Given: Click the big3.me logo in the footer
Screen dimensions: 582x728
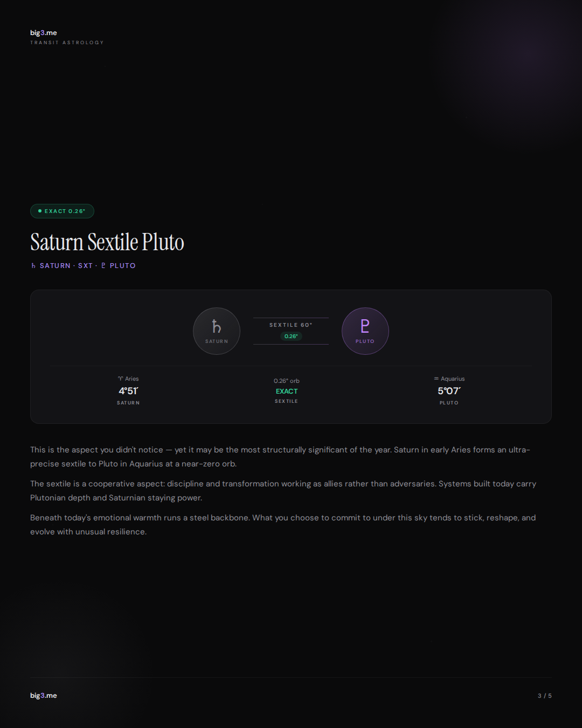Looking at the screenshot, I should (x=43, y=696).
